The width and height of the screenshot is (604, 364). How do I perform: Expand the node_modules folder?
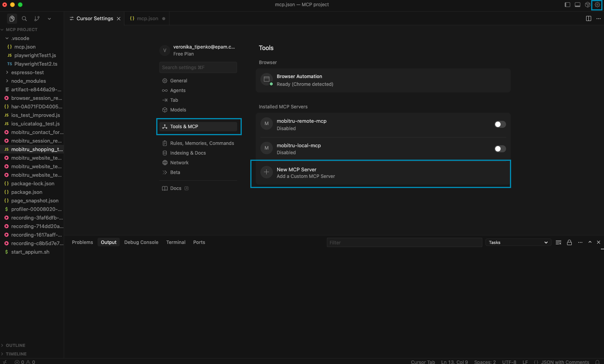point(28,81)
